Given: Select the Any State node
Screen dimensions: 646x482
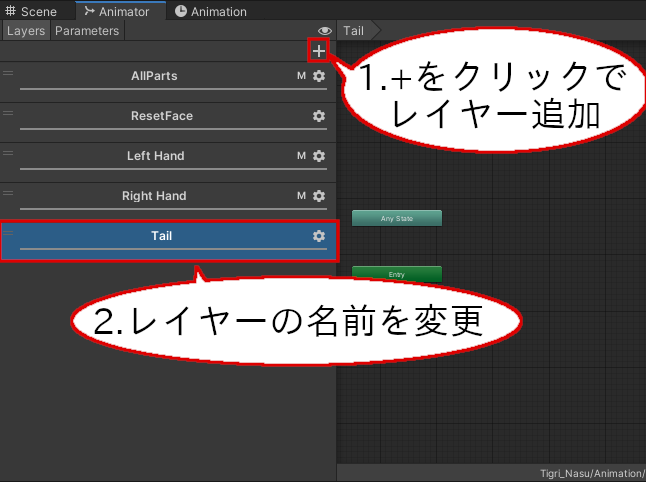Looking at the screenshot, I should click(397, 218).
